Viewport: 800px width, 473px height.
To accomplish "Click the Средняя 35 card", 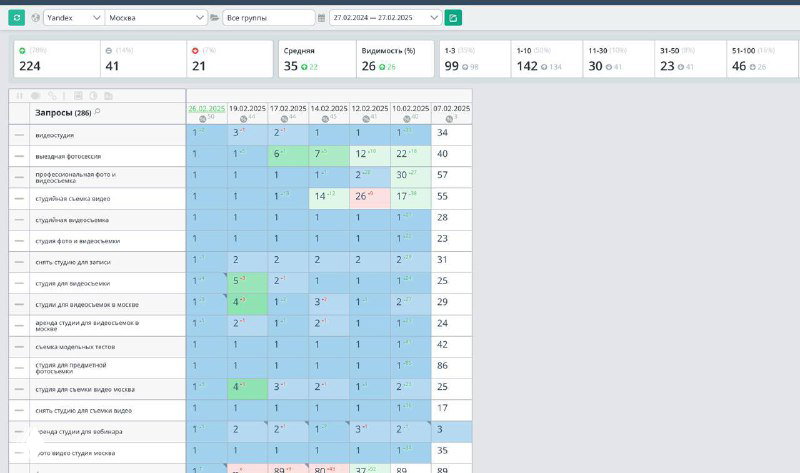I will pyautogui.click(x=317, y=59).
